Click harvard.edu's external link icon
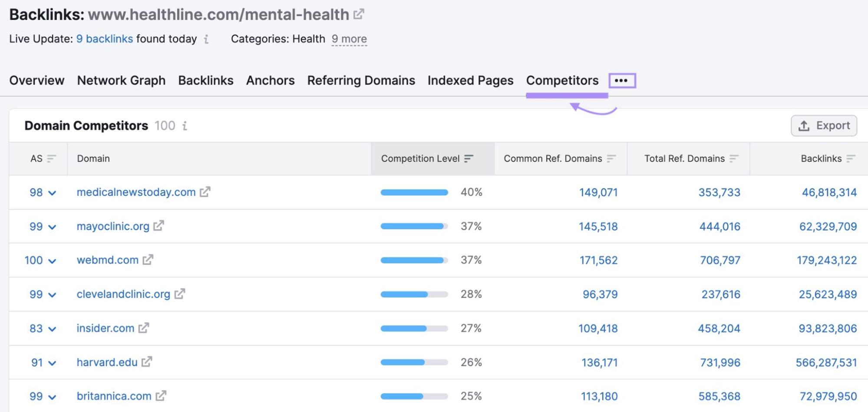This screenshot has width=868, height=412. (147, 362)
